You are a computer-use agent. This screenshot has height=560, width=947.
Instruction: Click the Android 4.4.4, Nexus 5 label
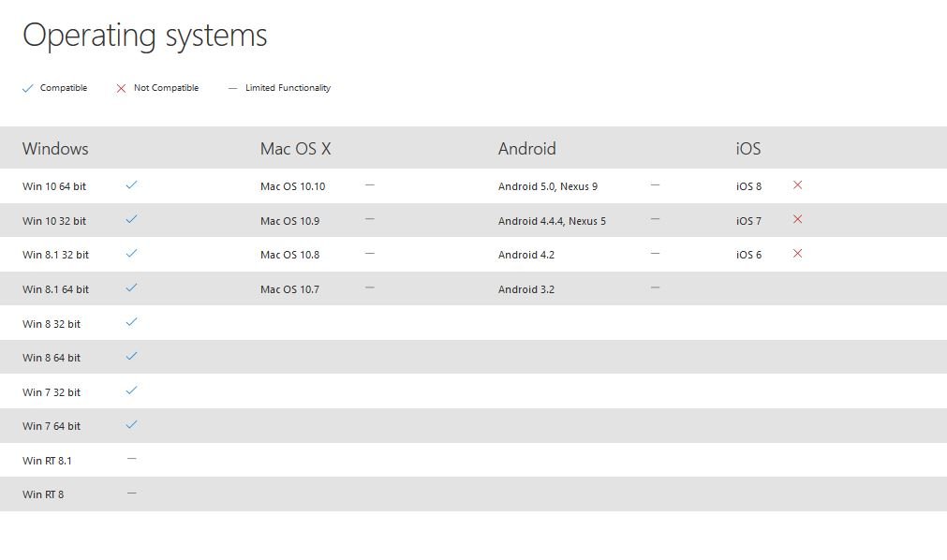(552, 221)
